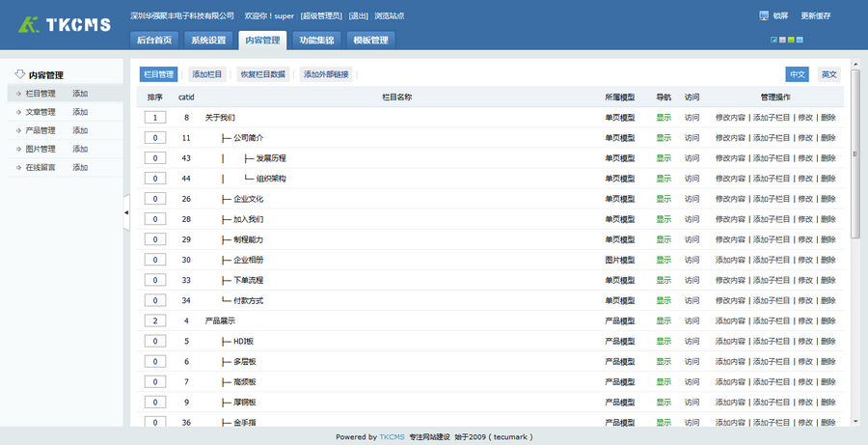Click 添加 next to 在线留言

pos(80,167)
